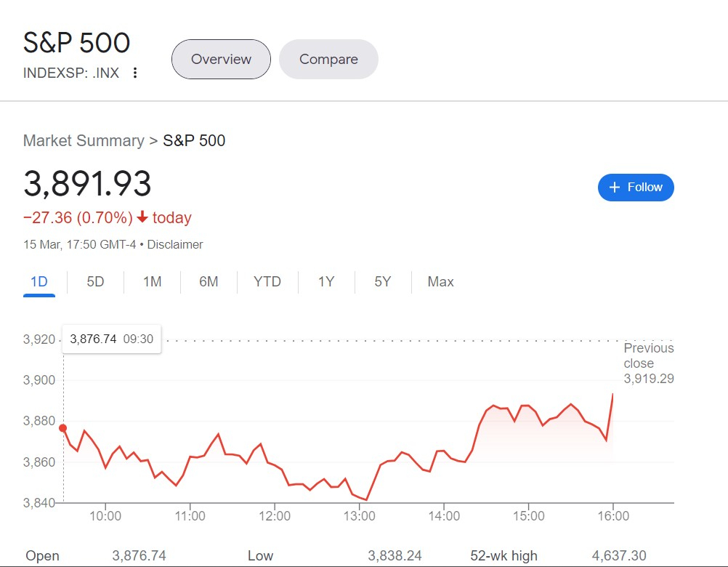Open the Overview tab
This screenshot has width=728, height=567.
[221, 60]
